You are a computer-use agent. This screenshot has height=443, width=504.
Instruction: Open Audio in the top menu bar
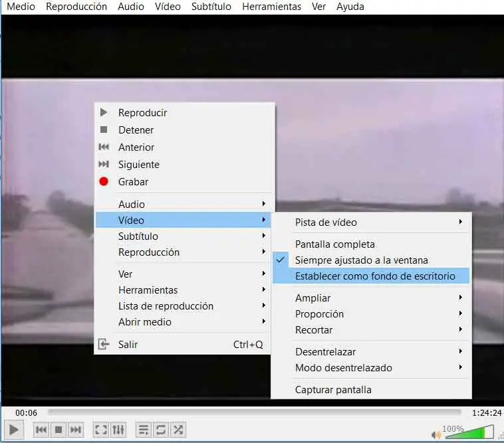coord(131,7)
